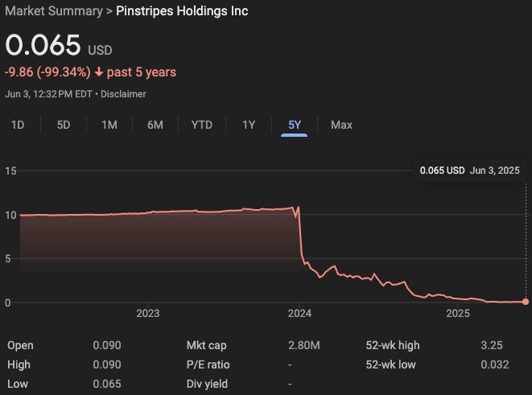Image resolution: width=532 pixels, height=395 pixels.
Task: Click the active 5Y tab
Action: tap(295, 125)
